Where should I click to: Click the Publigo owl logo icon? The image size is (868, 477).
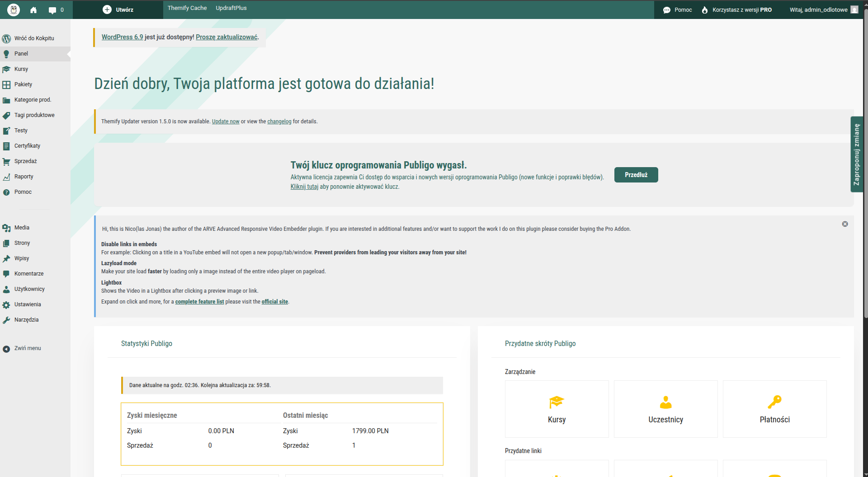14,9
